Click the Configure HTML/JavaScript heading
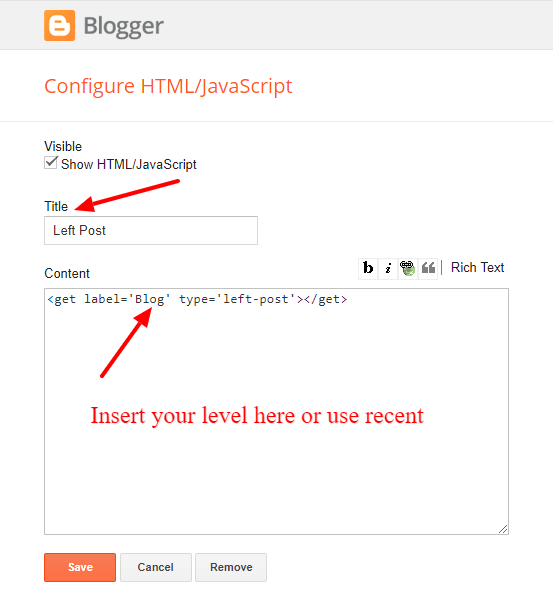553x599 pixels. (x=168, y=86)
